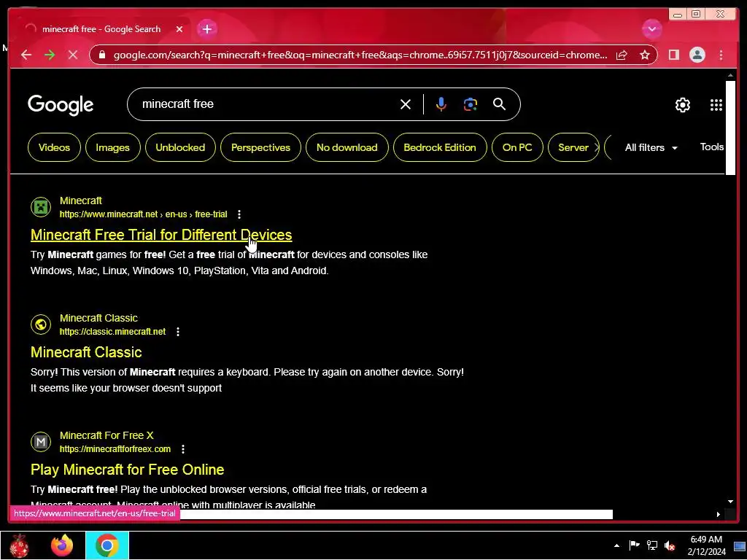747x560 pixels.
Task: Open the network tray icon
Action: [651, 545]
